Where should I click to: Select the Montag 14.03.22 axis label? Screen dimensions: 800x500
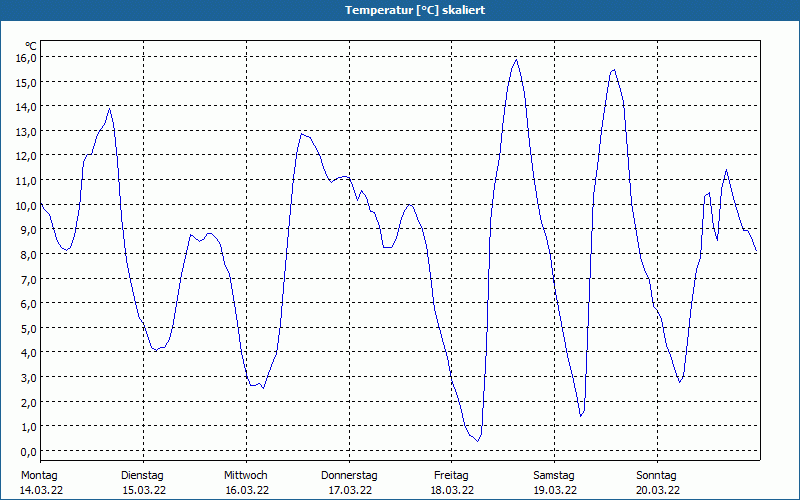tap(41, 483)
